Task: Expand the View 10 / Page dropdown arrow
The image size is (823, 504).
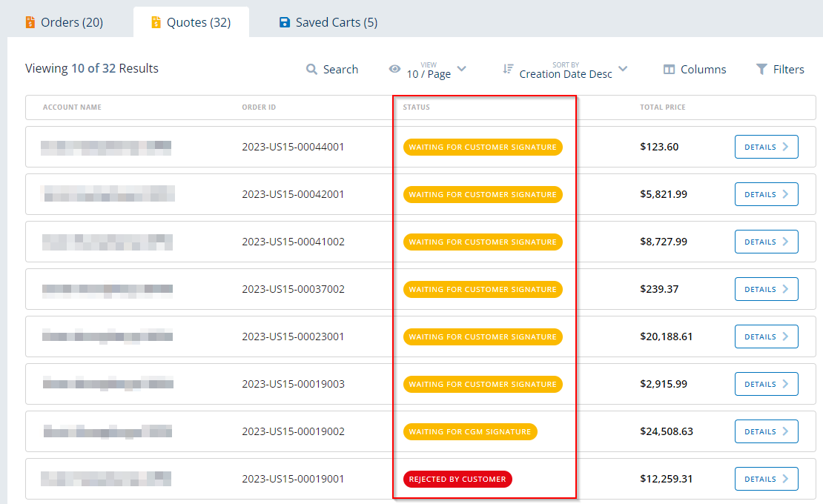Action: click(x=462, y=69)
